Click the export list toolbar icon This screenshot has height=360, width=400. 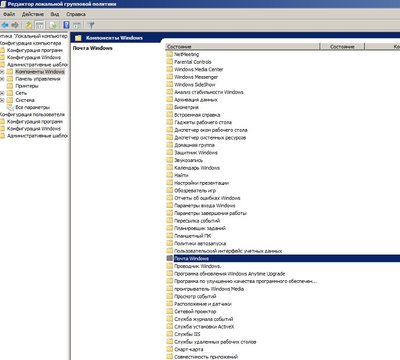coord(53,25)
